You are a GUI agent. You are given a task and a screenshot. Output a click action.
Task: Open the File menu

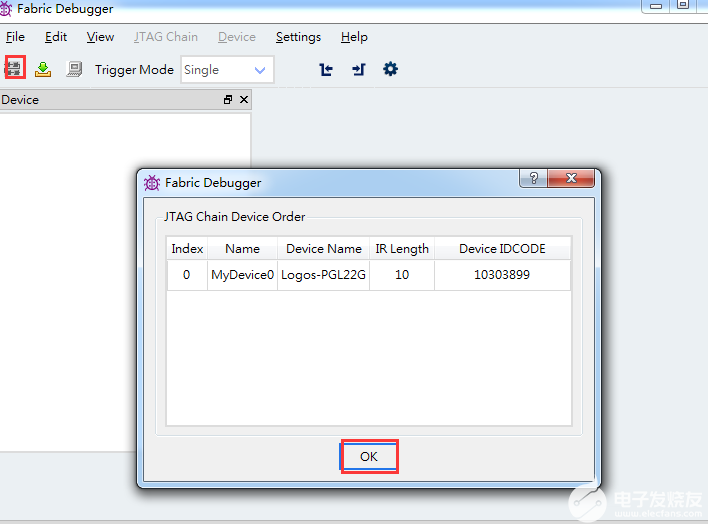coord(15,37)
